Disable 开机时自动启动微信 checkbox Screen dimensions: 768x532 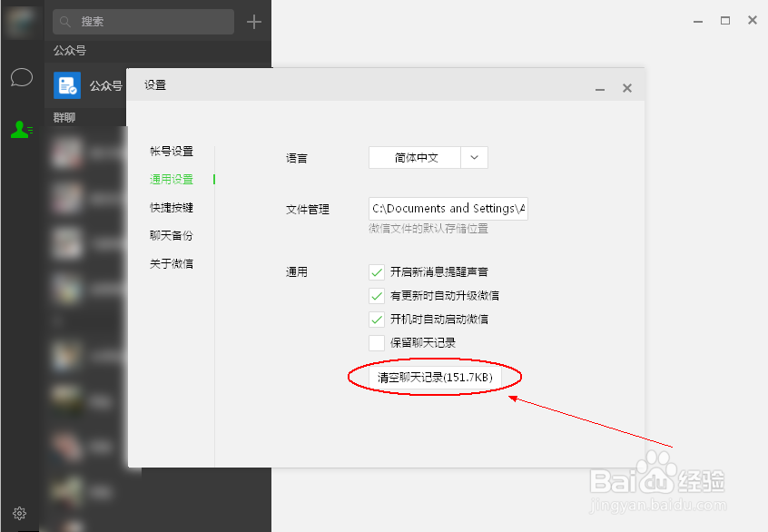(x=377, y=320)
